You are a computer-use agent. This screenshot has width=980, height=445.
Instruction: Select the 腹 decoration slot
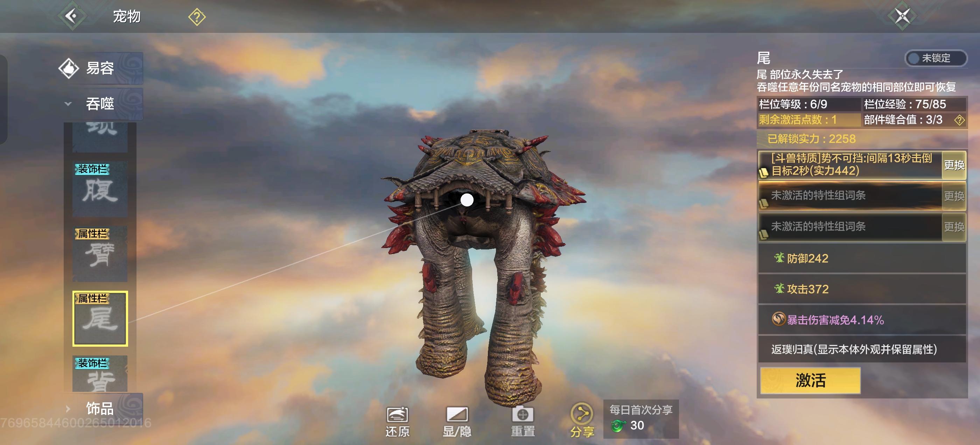click(x=100, y=189)
